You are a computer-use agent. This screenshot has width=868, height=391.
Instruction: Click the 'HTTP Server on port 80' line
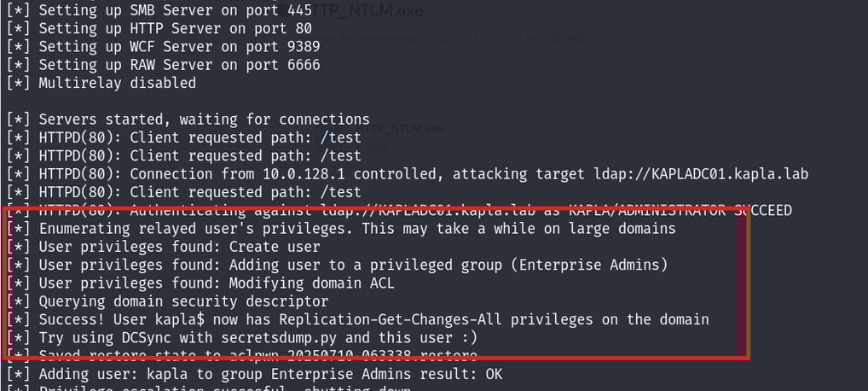point(159,28)
